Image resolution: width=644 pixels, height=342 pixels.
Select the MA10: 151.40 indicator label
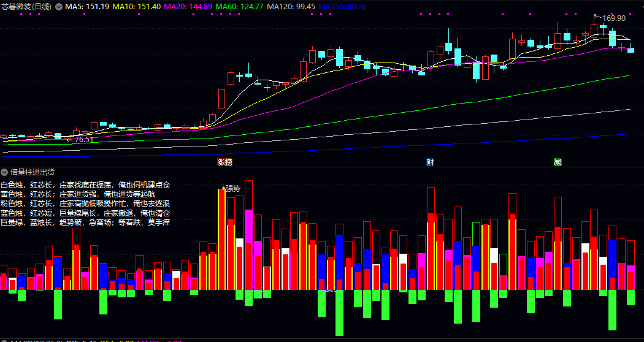coord(136,7)
